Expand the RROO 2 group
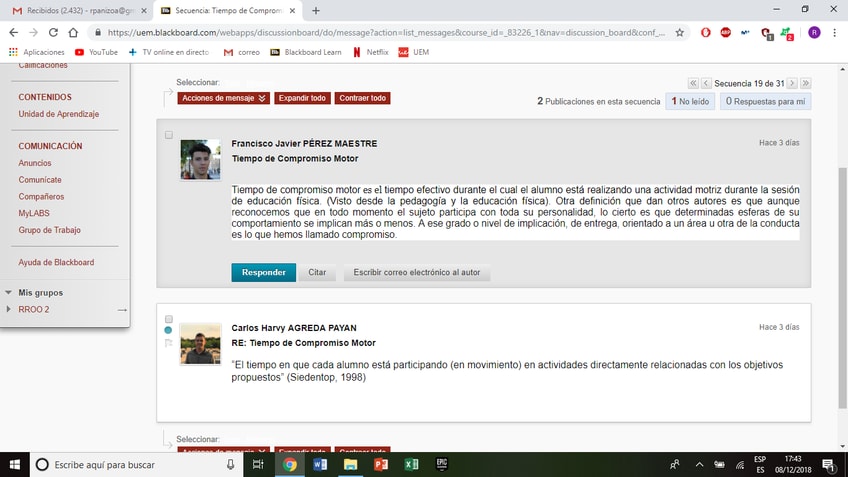This screenshot has height=477, width=848. [x=9, y=310]
